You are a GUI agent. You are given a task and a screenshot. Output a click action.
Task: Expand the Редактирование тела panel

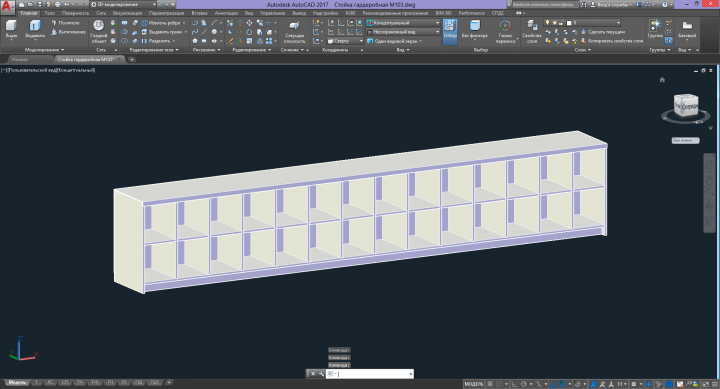click(154, 50)
